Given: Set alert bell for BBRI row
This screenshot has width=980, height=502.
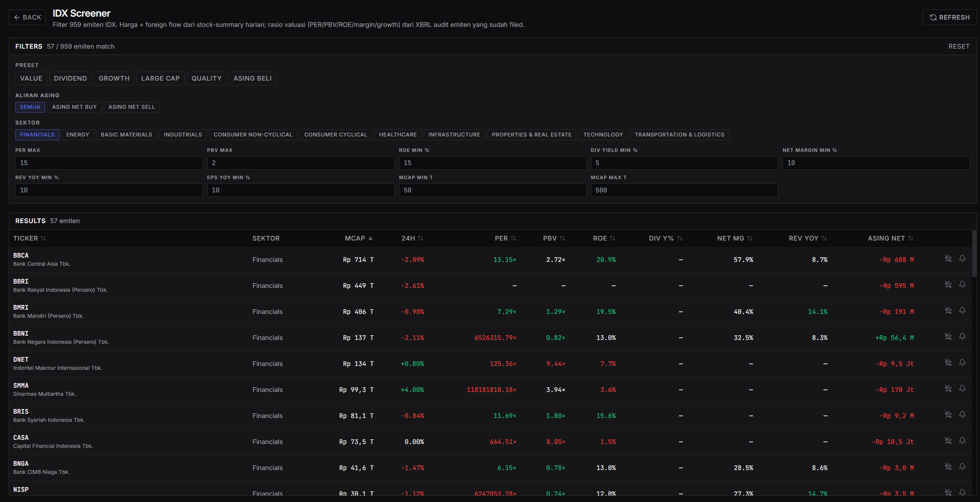Looking at the screenshot, I should pos(963,284).
